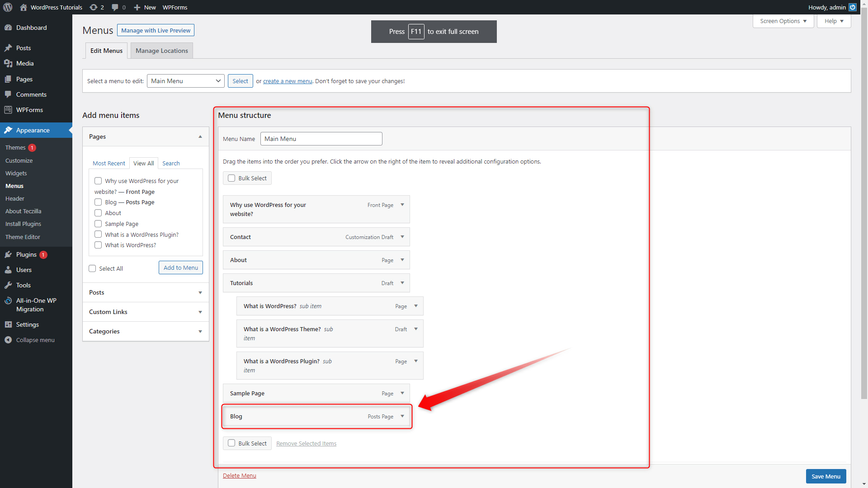
Task: Collapse the Pages panel
Action: click(200, 136)
